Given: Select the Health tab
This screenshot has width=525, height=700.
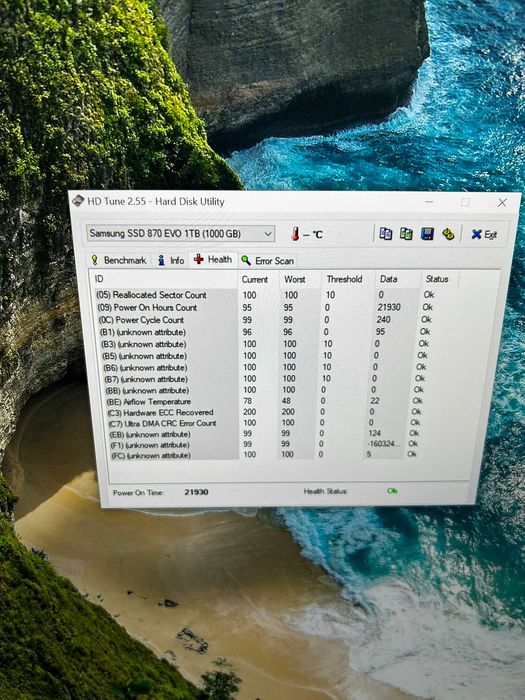Looking at the screenshot, I should pos(213,259).
